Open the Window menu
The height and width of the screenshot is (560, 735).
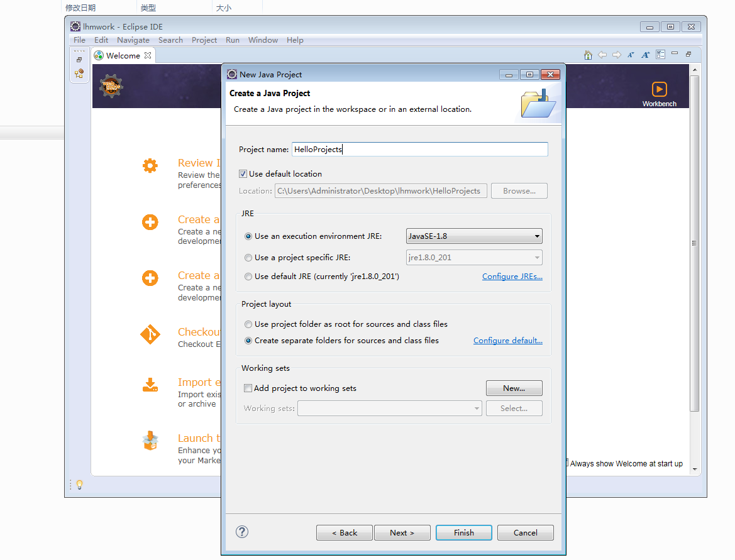click(263, 40)
